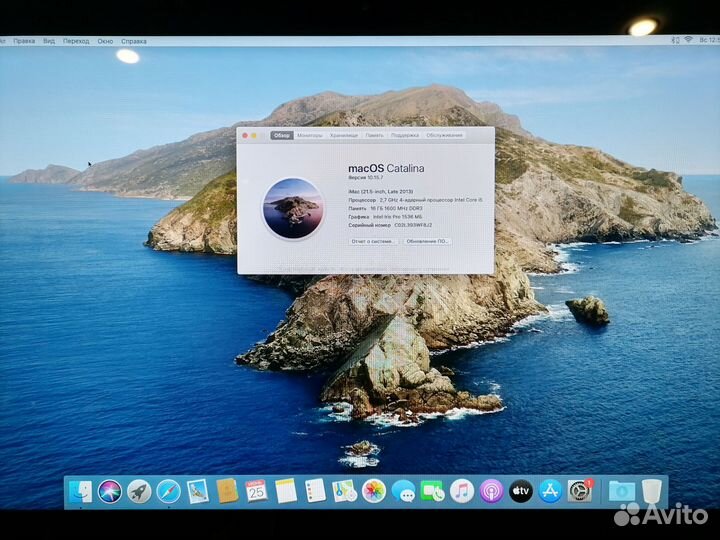Click the Отчет о системе button

click(x=372, y=242)
